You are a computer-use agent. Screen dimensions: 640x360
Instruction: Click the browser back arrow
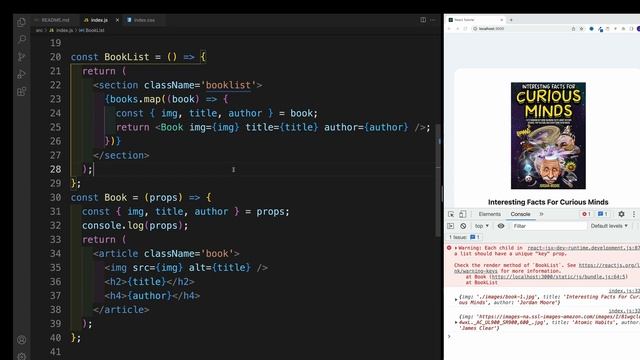pos(449,29)
